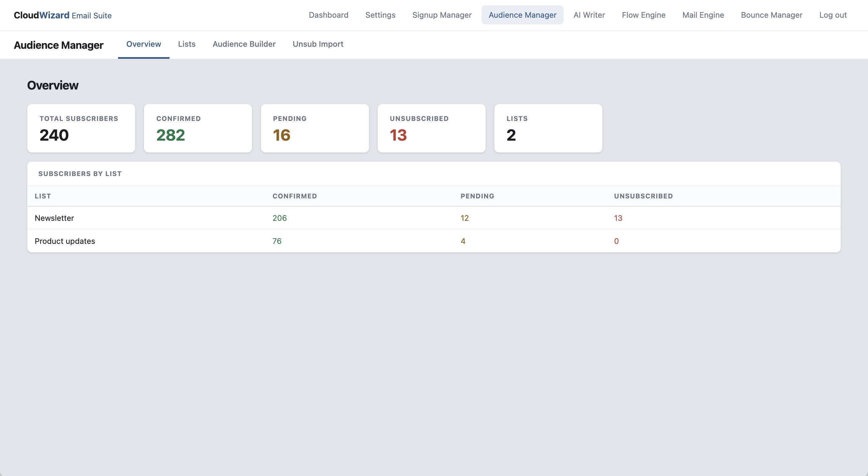Select the Product updates list row name
868x476 pixels.
(x=65, y=241)
